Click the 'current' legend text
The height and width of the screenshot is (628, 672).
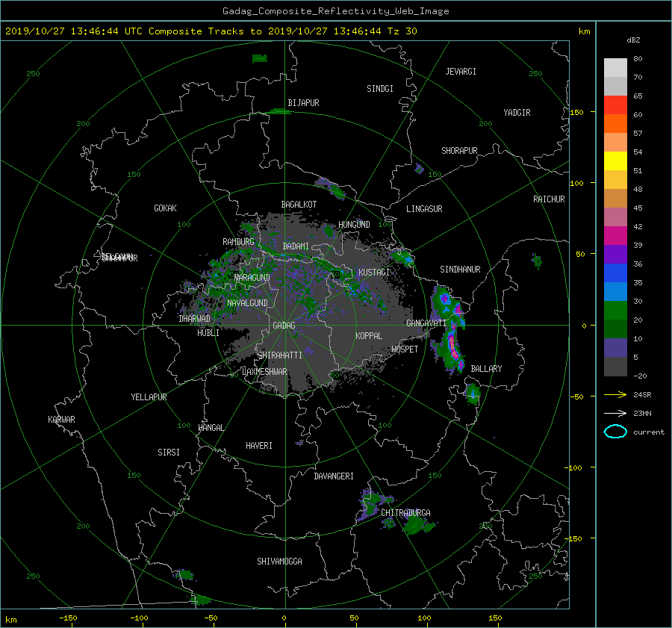(x=648, y=432)
